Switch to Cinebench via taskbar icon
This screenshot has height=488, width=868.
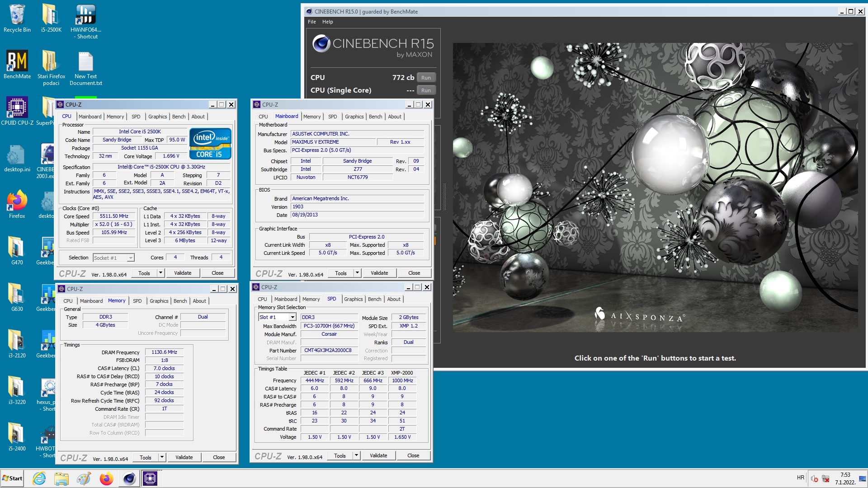tap(129, 479)
